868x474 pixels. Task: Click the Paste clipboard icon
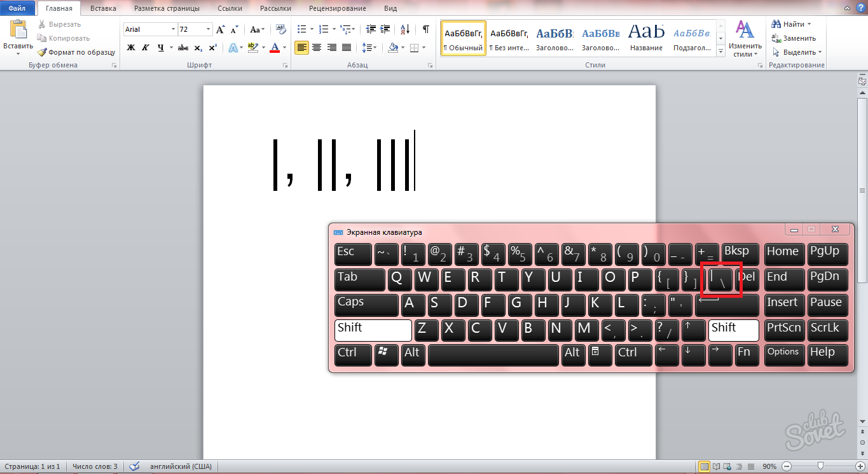18,31
